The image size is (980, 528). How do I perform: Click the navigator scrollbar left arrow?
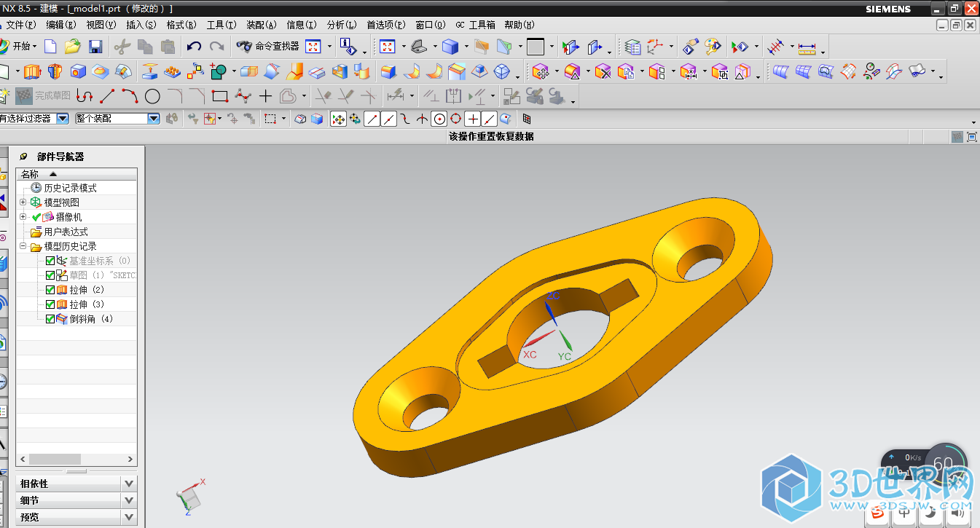pos(22,460)
